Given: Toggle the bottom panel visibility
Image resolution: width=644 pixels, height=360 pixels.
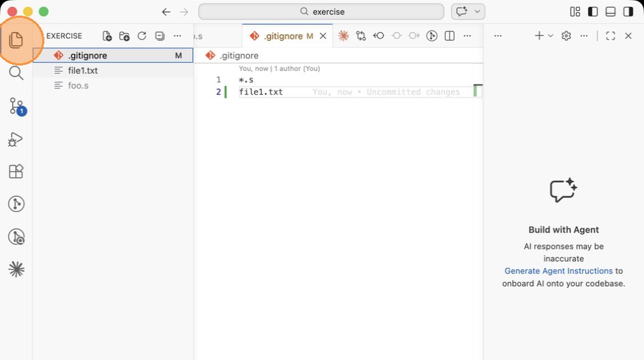Looking at the screenshot, I should tap(611, 12).
